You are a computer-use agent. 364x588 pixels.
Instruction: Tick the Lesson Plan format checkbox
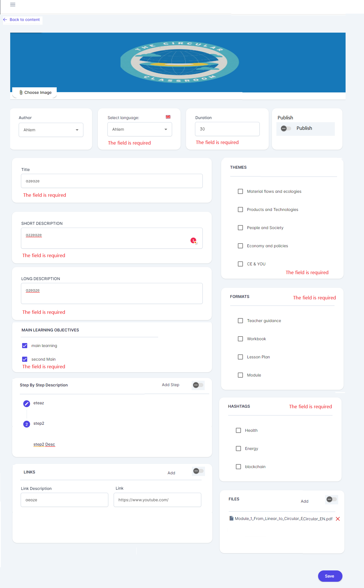tap(240, 357)
